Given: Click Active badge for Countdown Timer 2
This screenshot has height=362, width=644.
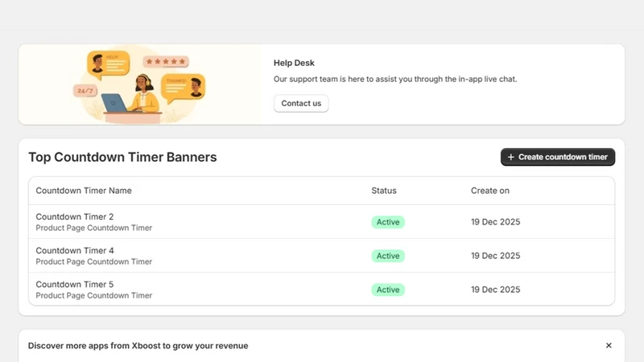Looking at the screenshot, I should [x=388, y=222].
